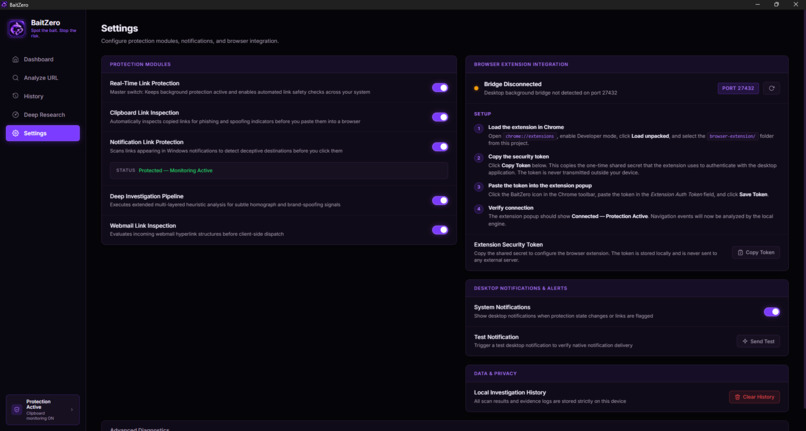806x431 pixels.
Task: Click the Protection Modules section header
Action: 140,64
